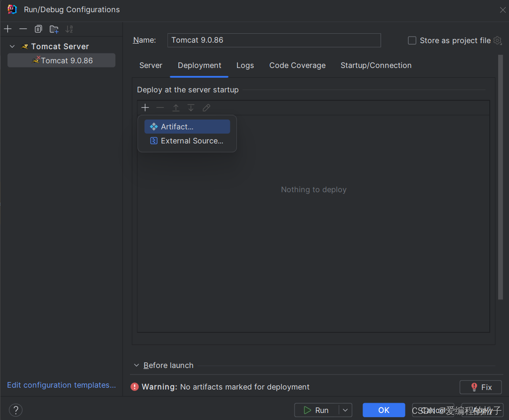Screen dimensions: 509x420
Task: Switch to the Logs tab
Action: (x=245, y=66)
